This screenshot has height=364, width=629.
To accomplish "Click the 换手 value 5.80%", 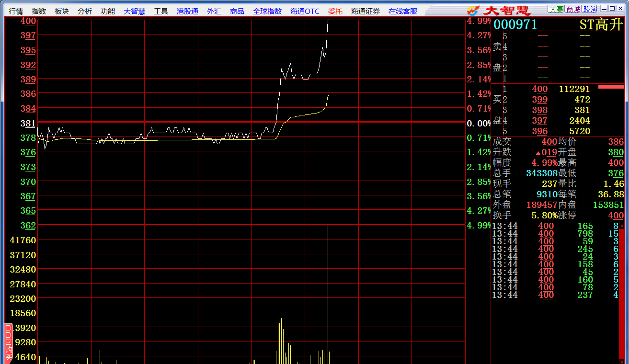I will click(544, 216).
